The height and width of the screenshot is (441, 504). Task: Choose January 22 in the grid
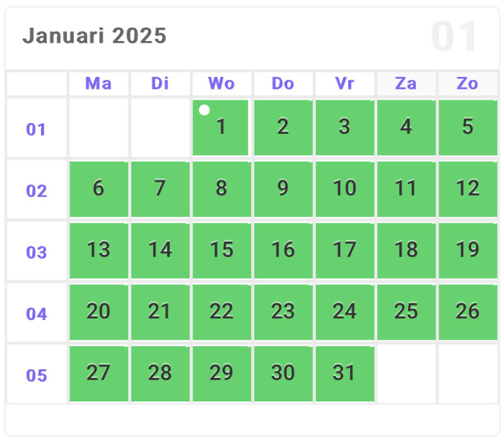pyautogui.click(x=221, y=312)
